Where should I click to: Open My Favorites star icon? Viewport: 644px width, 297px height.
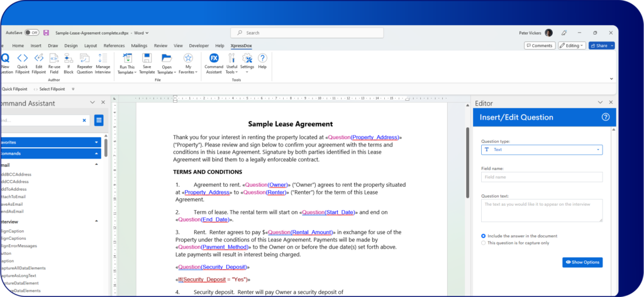click(x=188, y=58)
